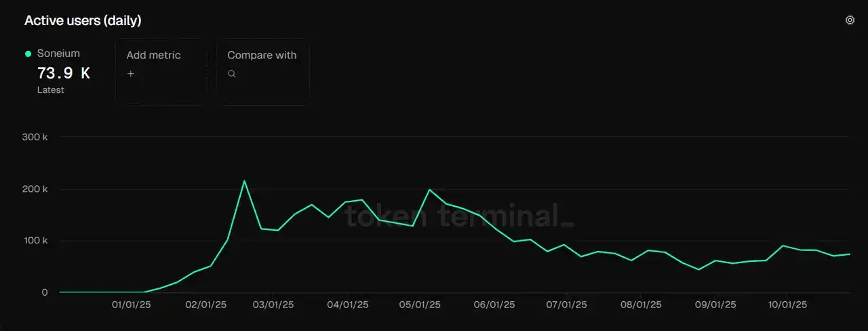
Task: Select the 10/01/25 date on the axis
Action: [787, 305]
